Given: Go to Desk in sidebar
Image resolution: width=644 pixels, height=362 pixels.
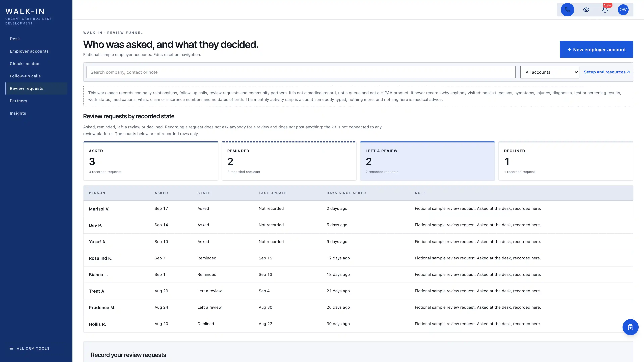Looking at the screenshot, I should 36,39.
